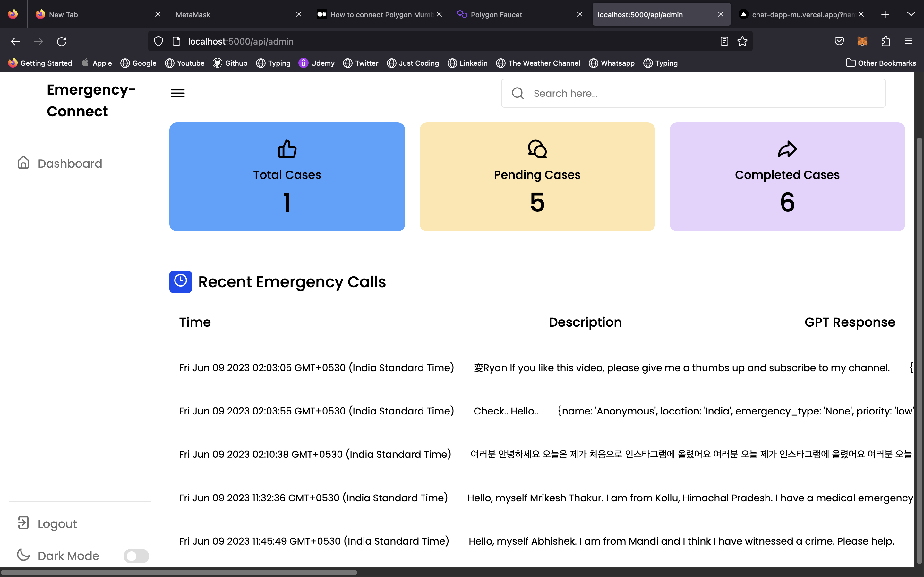Switch to the MetaMask tab

click(x=193, y=14)
